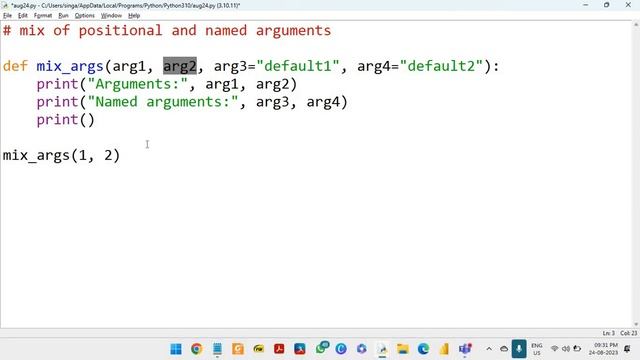
Task: Open the notifications bell icon
Action: point(627,349)
